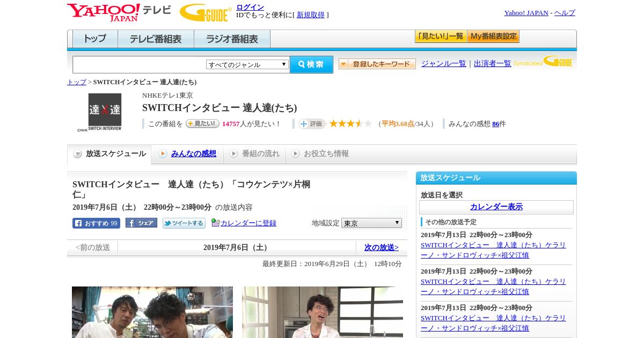The image size is (644, 338).
Task: Expand the 地域設定 東京 dropdown
Action: pyautogui.click(x=371, y=223)
